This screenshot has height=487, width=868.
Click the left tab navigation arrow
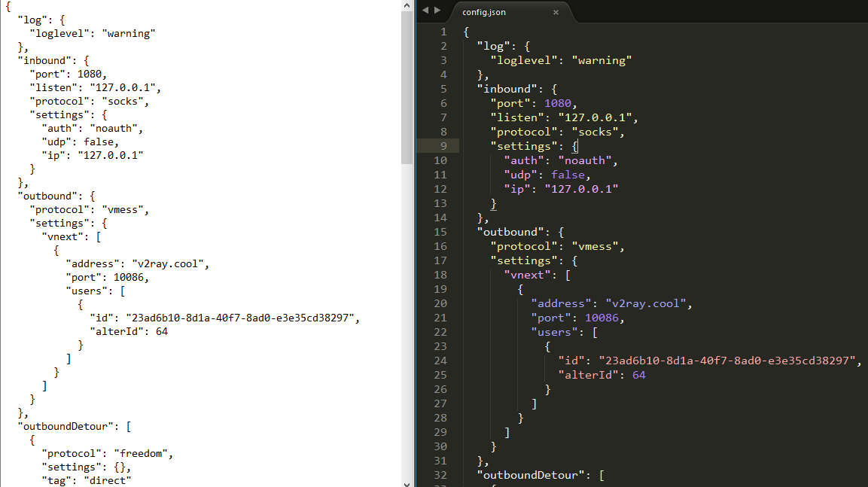[x=425, y=11]
